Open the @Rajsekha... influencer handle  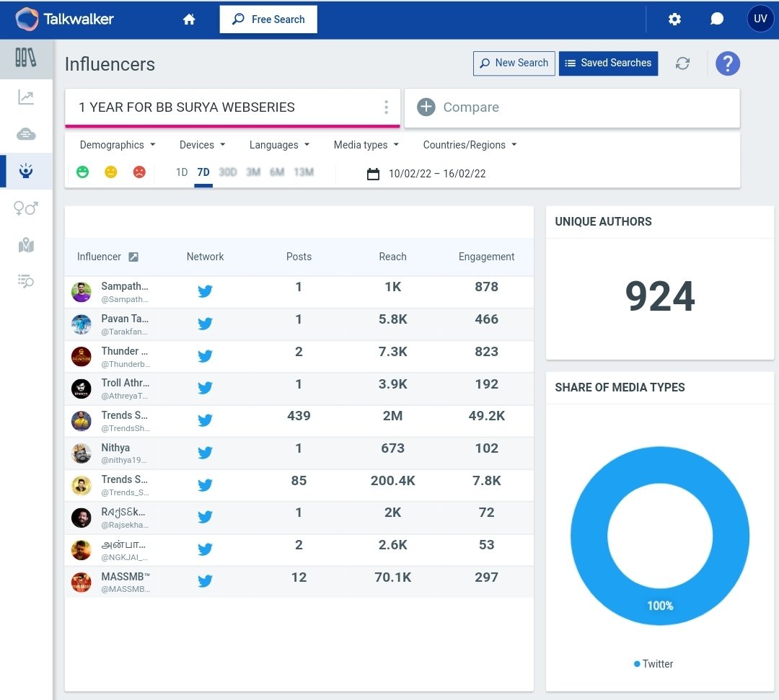pyautogui.click(x=125, y=525)
